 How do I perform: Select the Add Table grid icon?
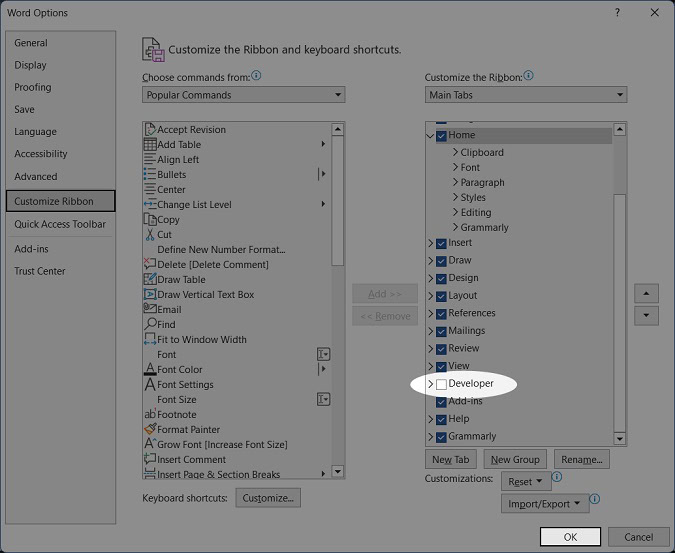[150, 145]
